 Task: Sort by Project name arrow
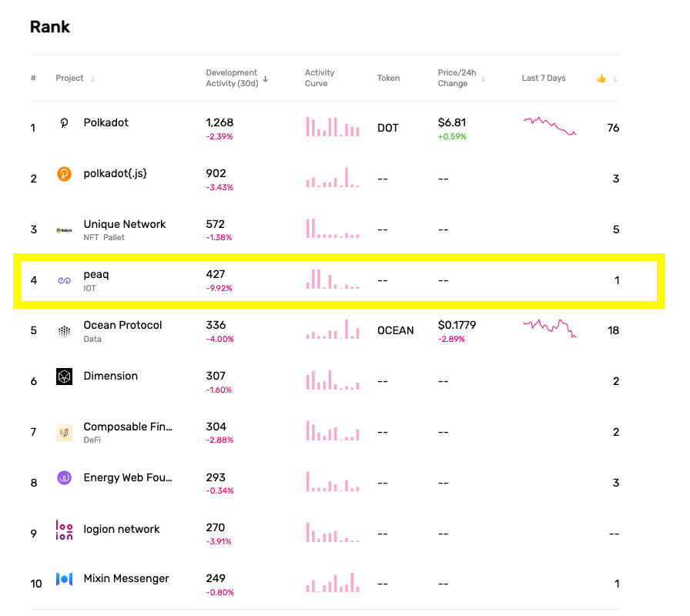93,79
